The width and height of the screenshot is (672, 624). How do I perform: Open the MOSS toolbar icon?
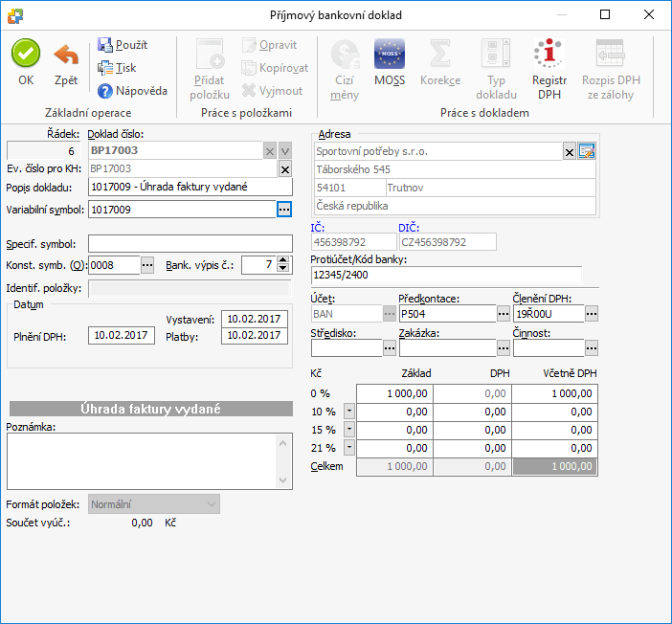pos(390,54)
